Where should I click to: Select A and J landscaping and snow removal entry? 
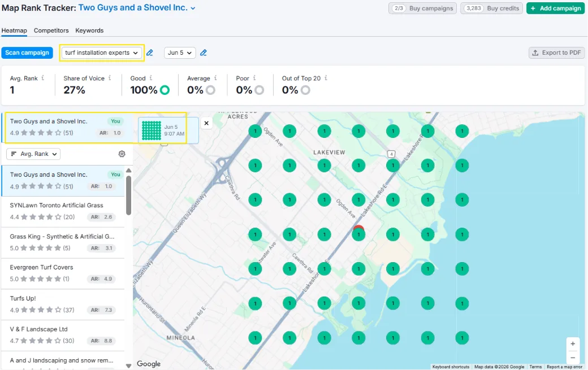click(63, 360)
